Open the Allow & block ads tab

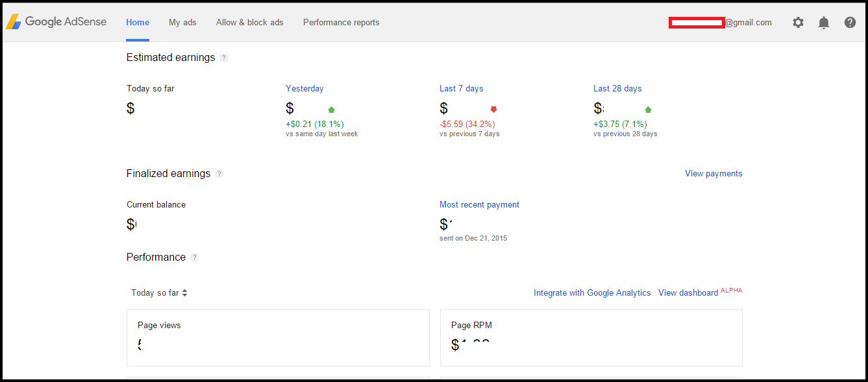[250, 22]
